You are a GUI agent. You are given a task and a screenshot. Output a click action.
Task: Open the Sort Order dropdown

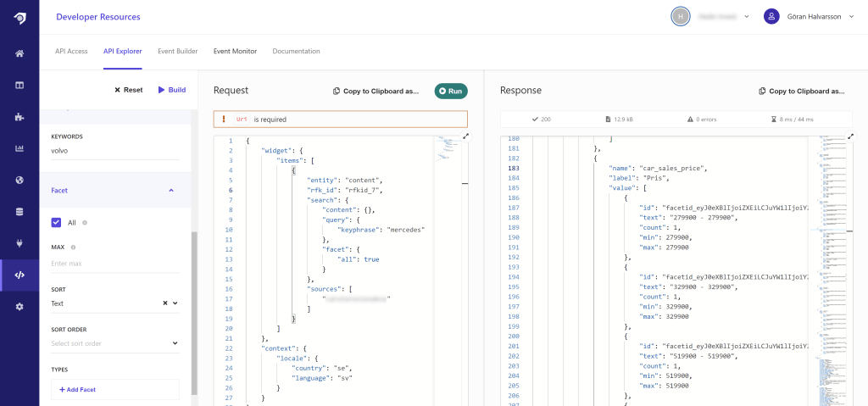114,343
